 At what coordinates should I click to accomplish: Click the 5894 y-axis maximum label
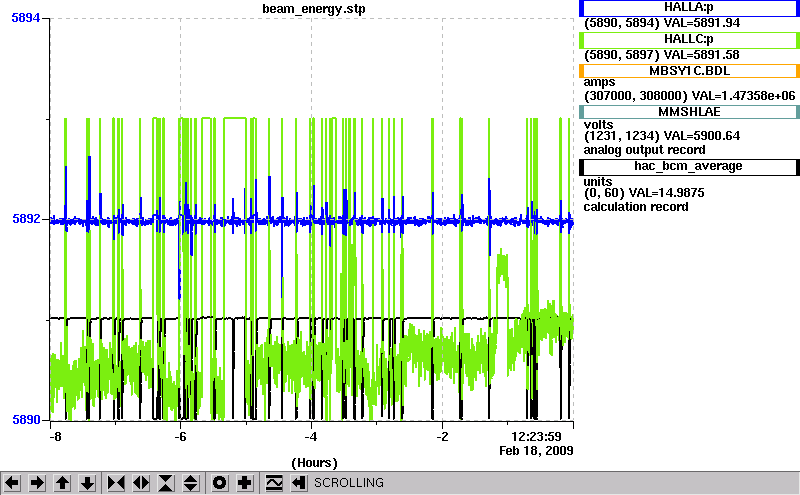pos(26,18)
